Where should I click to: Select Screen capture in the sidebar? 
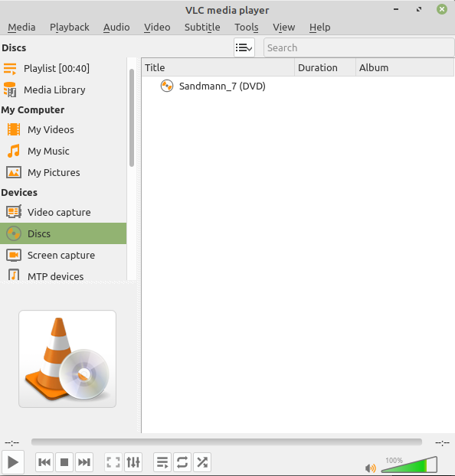point(64,255)
